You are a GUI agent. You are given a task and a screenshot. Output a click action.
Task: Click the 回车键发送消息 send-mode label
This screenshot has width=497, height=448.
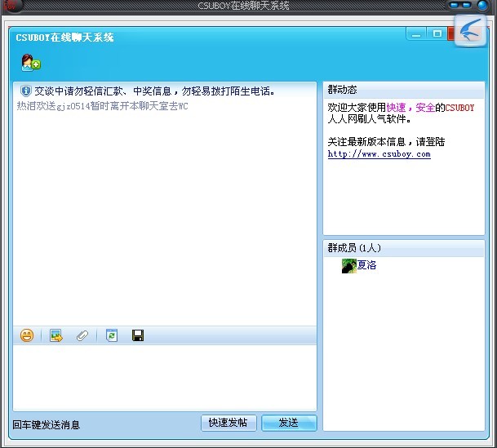tap(47, 424)
